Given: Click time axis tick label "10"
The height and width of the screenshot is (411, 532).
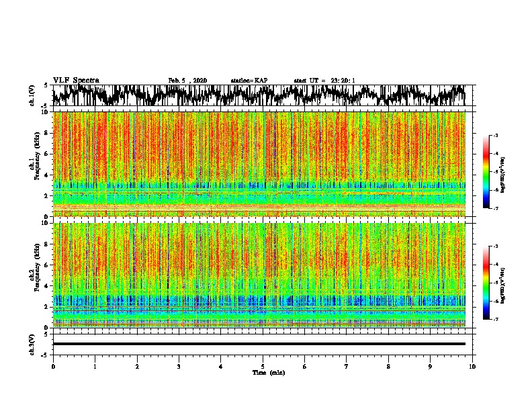Looking at the screenshot, I should pyautogui.click(x=472, y=367).
